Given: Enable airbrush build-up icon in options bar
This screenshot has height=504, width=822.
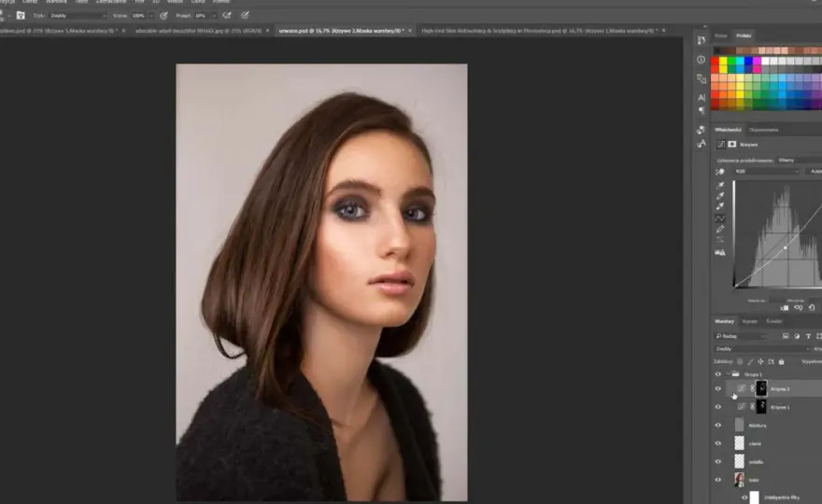Looking at the screenshot, I should pyautogui.click(x=227, y=16).
